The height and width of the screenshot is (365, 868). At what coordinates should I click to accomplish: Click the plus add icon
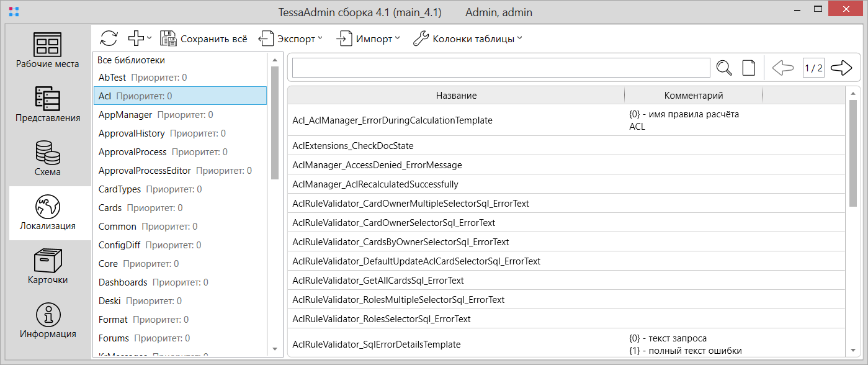click(x=136, y=38)
